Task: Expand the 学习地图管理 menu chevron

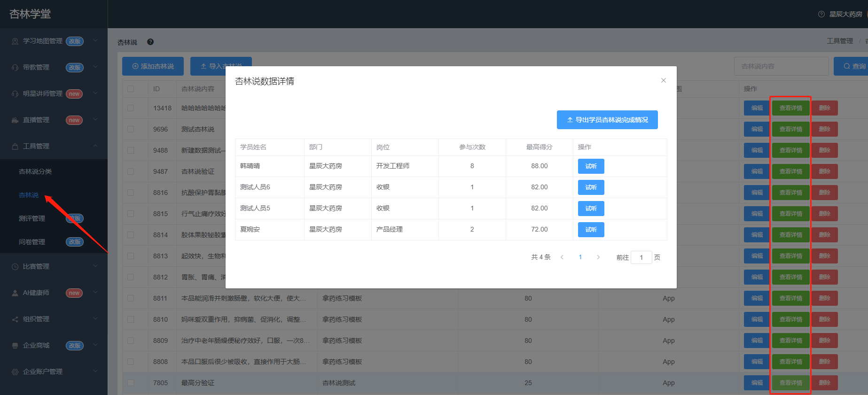Action: [95, 41]
